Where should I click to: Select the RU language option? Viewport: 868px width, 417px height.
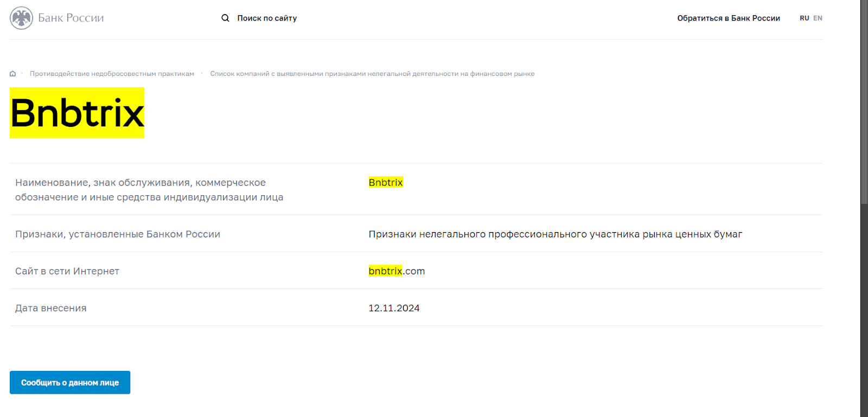pos(804,18)
